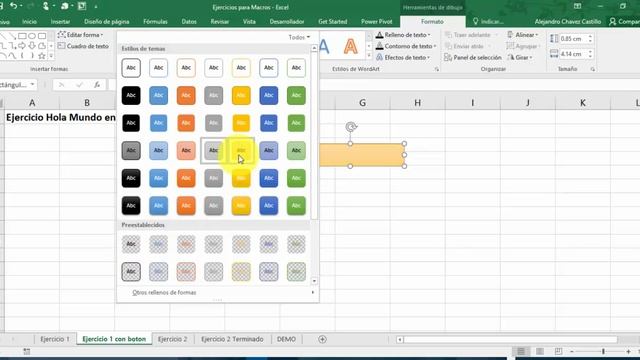This screenshot has height=360, width=640.
Task: Open the Revisar tab
Action: point(220,22)
